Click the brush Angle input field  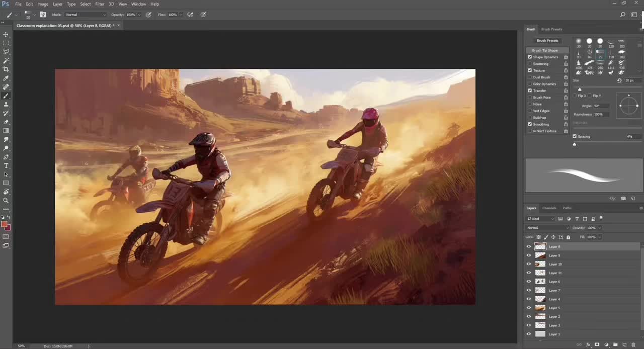(x=601, y=106)
